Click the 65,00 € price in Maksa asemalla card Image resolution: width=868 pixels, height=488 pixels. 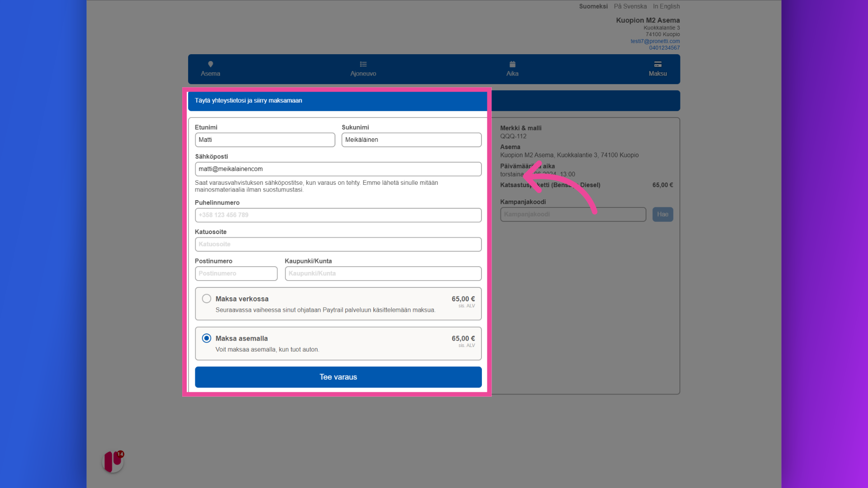[x=463, y=338]
